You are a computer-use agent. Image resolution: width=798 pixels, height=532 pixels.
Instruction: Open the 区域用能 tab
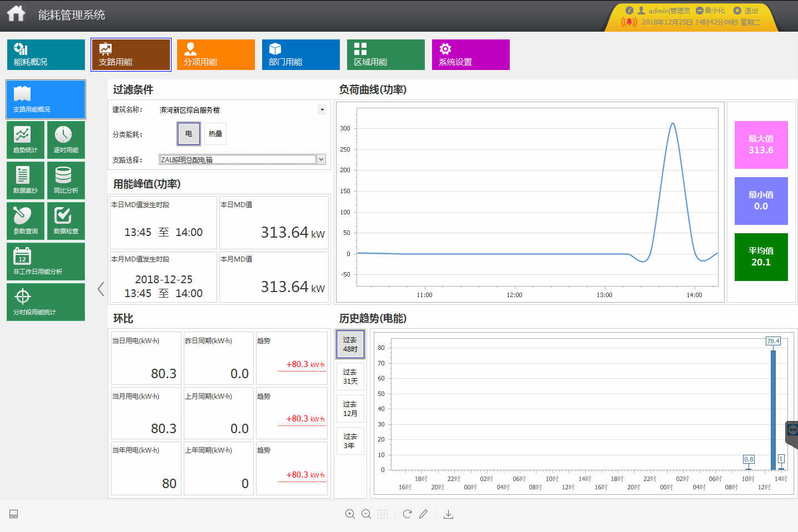coord(386,54)
